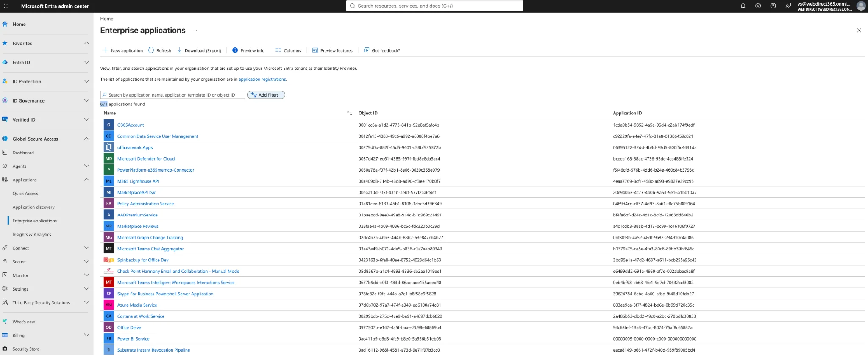Click the officeatwork Apps logo icon
This screenshot has height=355, width=868.
pos(109,147)
